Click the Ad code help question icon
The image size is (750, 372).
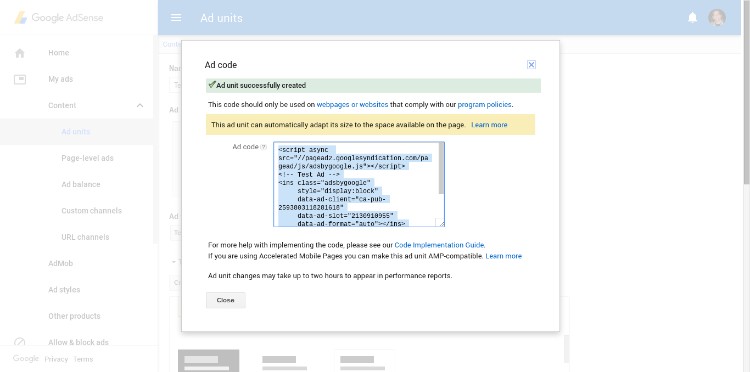point(264,147)
